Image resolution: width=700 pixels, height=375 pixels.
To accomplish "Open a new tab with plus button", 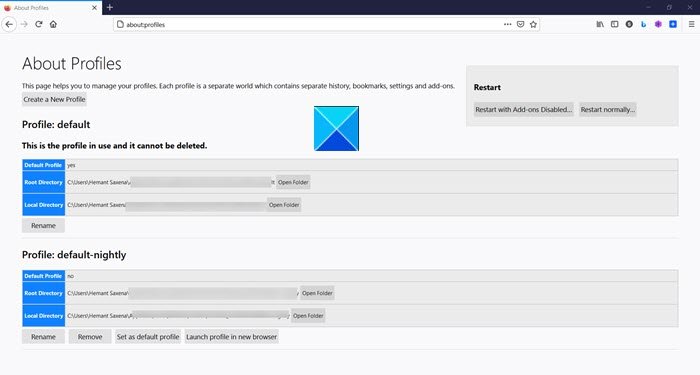I will (110, 7).
